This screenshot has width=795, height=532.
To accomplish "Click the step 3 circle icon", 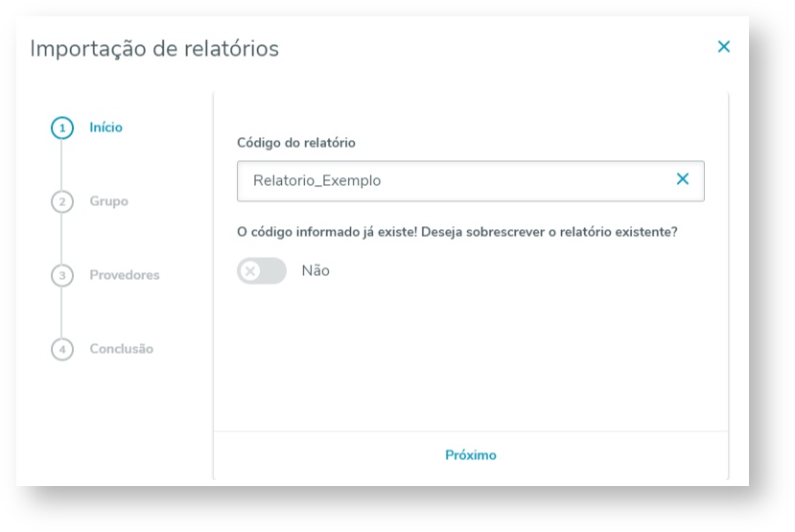I will 62,276.
